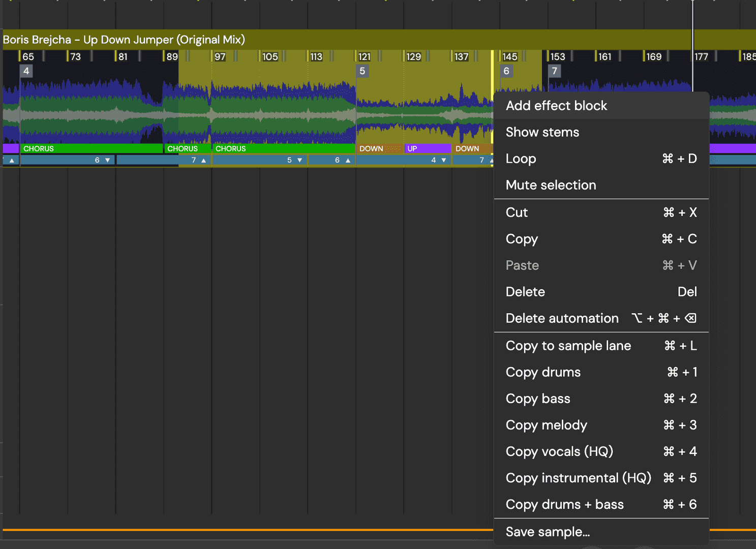756x549 pixels.
Task: Jump to bar 153 marker
Action: (557, 56)
